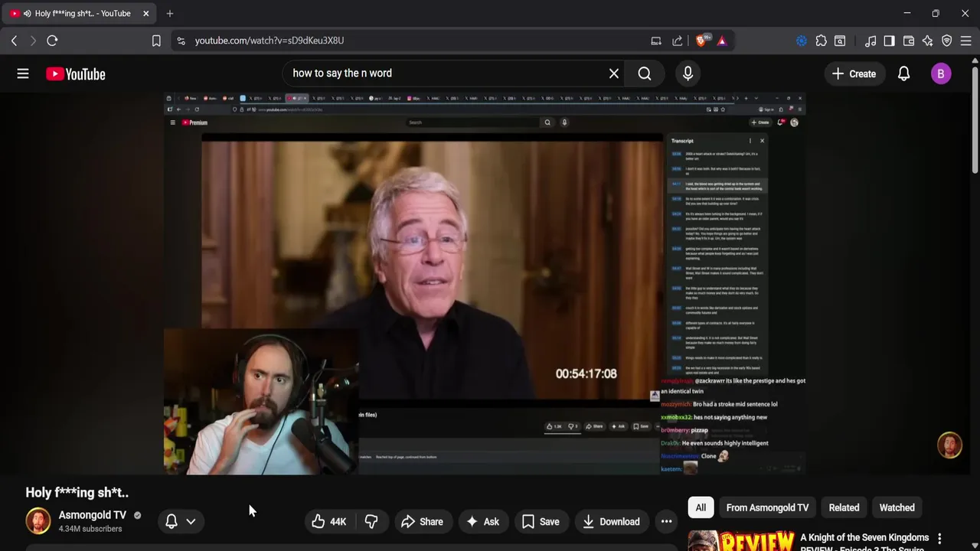The image size is (980, 551).
Task: Expand the subscription notification dropdown
Action: 191,522
